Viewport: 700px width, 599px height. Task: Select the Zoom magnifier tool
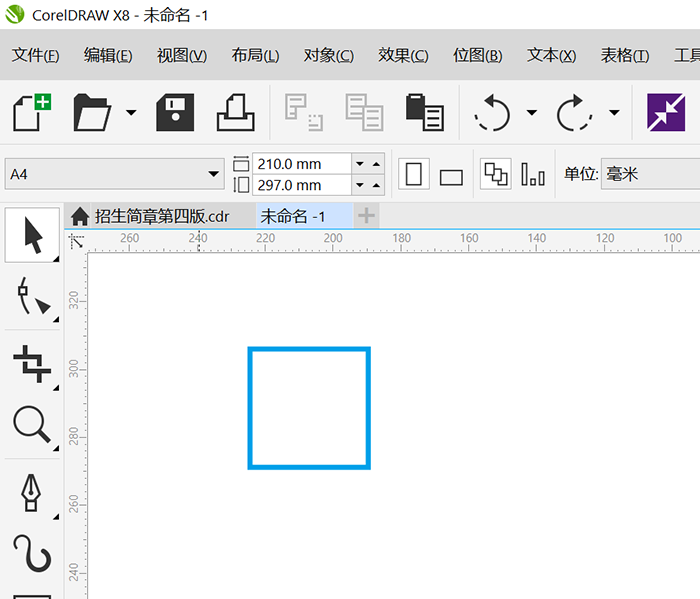(33, 425)
